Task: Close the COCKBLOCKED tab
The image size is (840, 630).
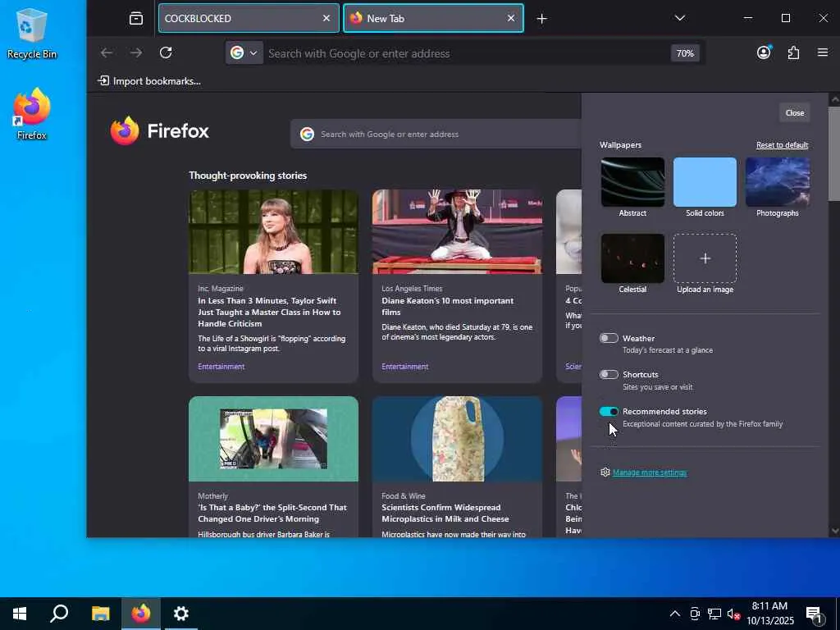Action: pos(326,18)
